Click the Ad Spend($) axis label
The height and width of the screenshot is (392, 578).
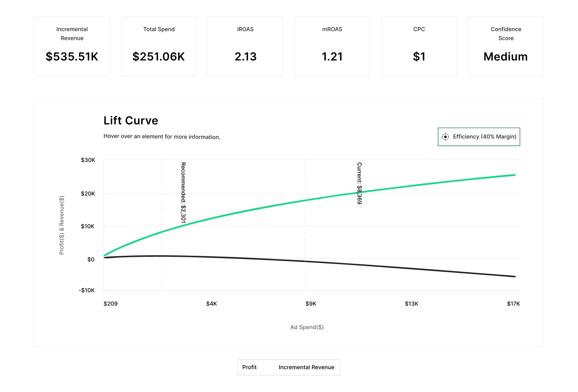[x=307, y=327]
